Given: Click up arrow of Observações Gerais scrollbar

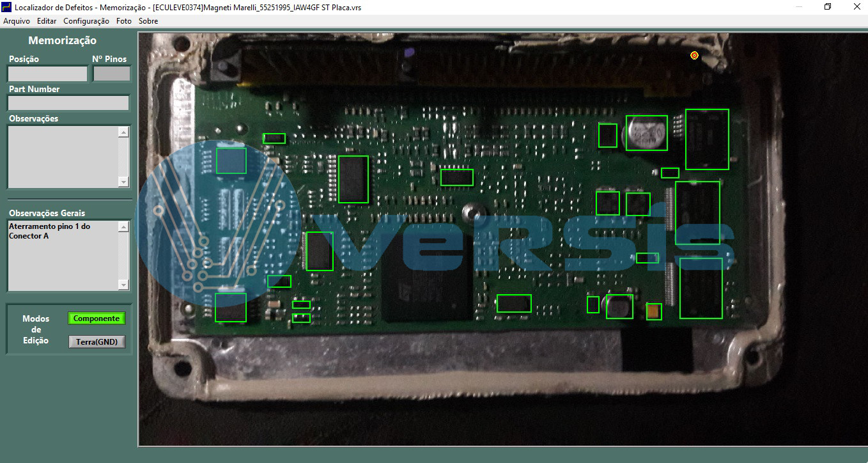Looking at the screenshot, I should click(123, 226).
